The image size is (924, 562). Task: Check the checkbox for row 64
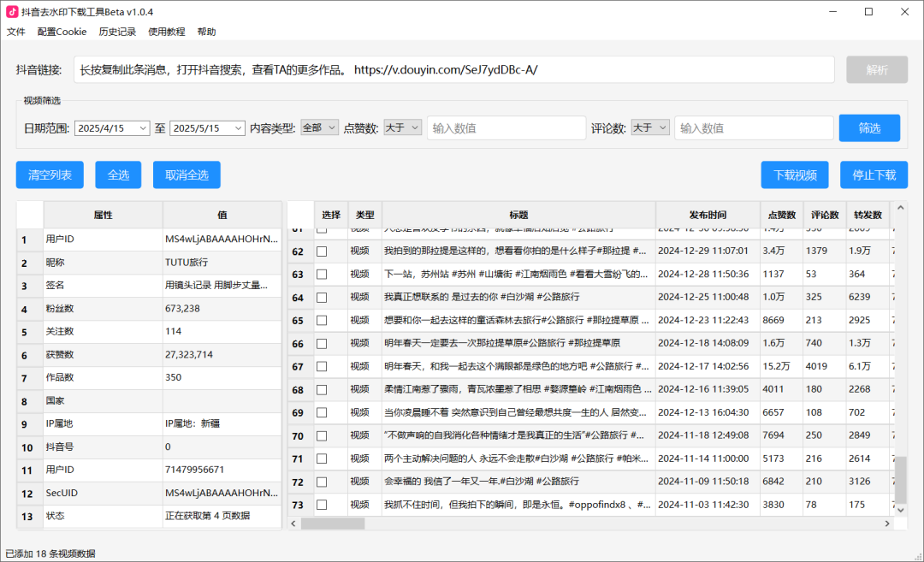pyautogui.click(x=322, y=298)
